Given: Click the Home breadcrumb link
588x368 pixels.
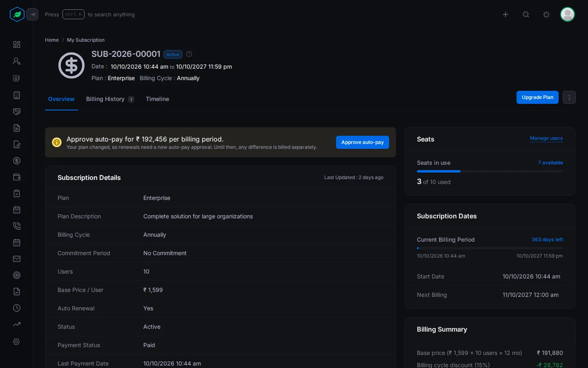Looking at the screenshot, I should [x=52, y=40].
